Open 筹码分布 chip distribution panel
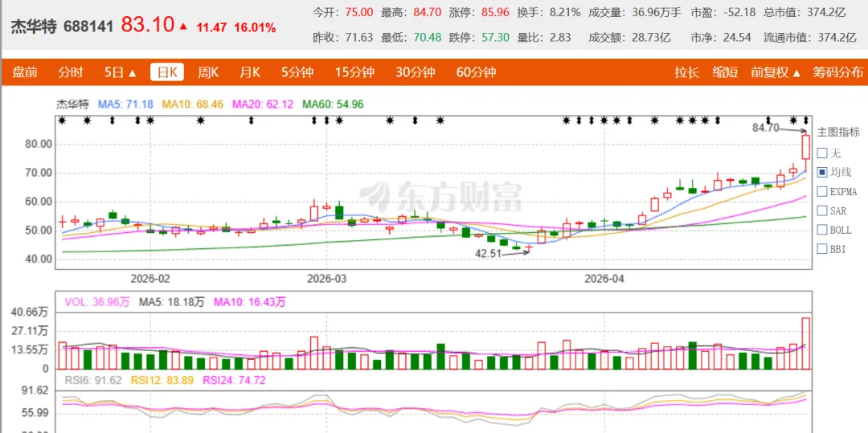 (x=837, y=72)
